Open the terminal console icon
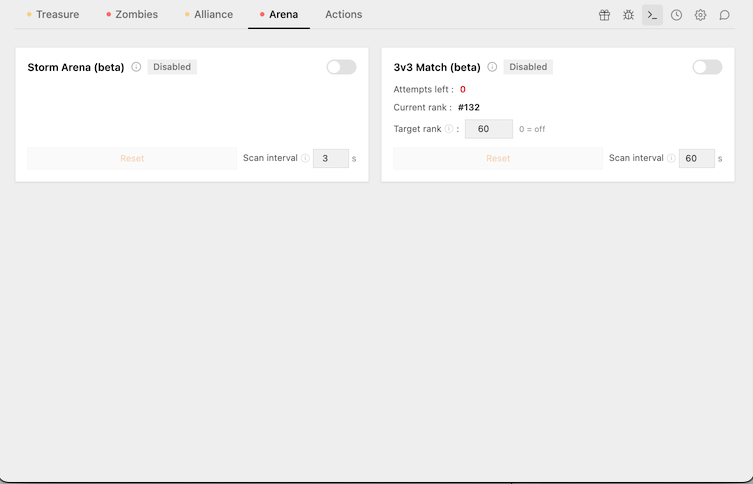The width and height of the screenshot is (753, 484). pyautogui.click(x=652, y=15)
